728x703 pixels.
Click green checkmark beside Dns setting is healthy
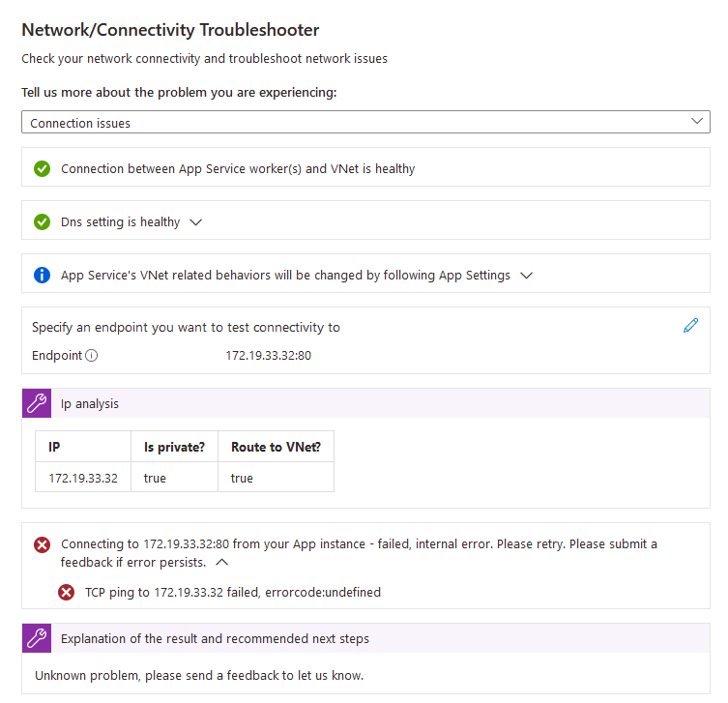[x=42, y=222]
